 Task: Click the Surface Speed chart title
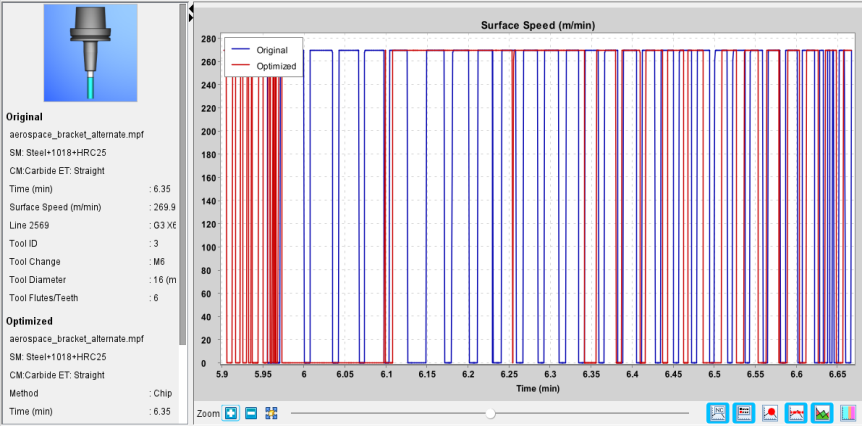tap(538, 25)
